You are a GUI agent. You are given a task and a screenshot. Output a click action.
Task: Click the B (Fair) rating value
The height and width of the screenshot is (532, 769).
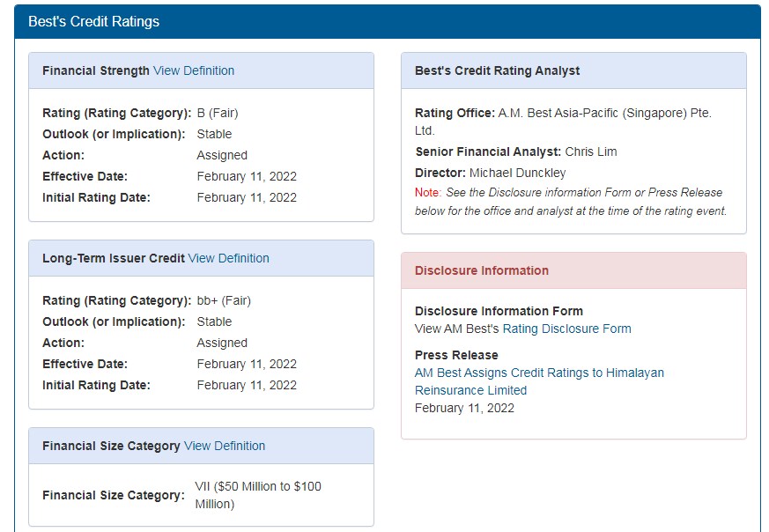tap(218, 113)
